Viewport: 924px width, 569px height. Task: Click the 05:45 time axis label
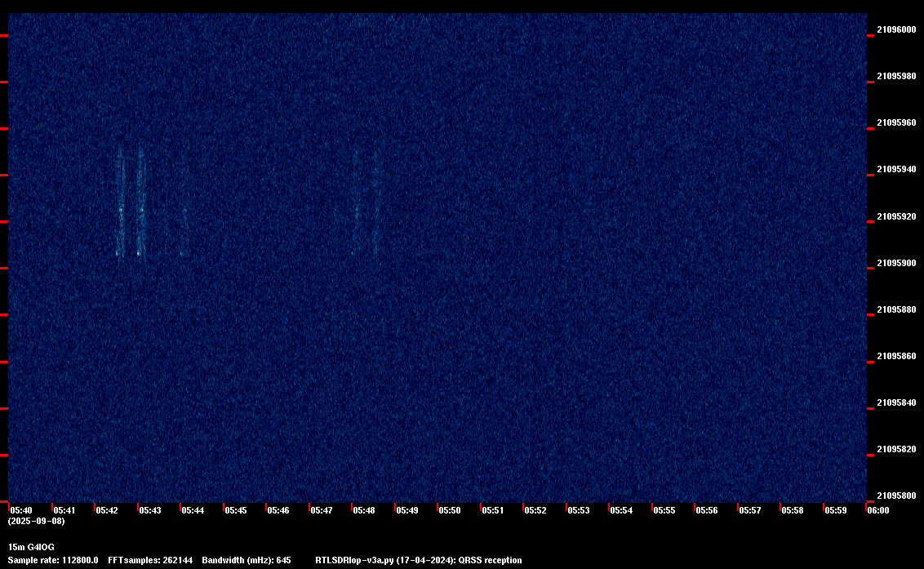(235, 510)
